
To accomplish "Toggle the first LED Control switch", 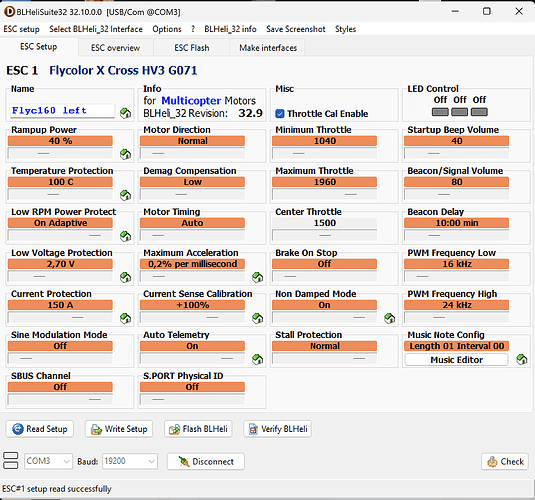I will click(440, 112).
